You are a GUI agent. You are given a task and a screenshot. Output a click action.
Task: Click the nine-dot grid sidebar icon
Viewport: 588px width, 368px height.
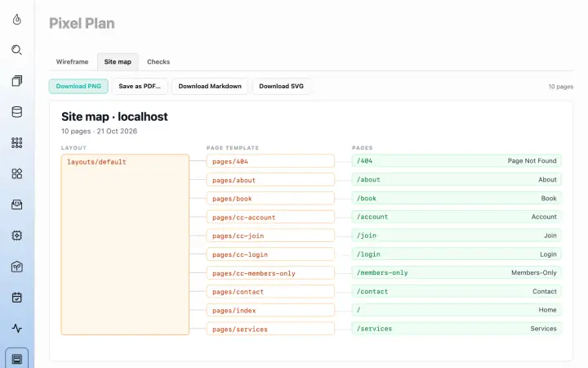click(x=17, y=142)
